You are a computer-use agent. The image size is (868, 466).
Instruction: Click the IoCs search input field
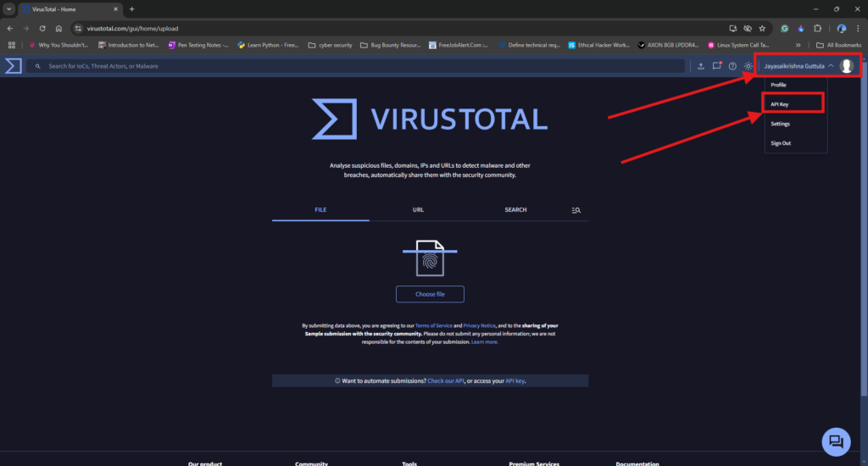coord(355,66)
